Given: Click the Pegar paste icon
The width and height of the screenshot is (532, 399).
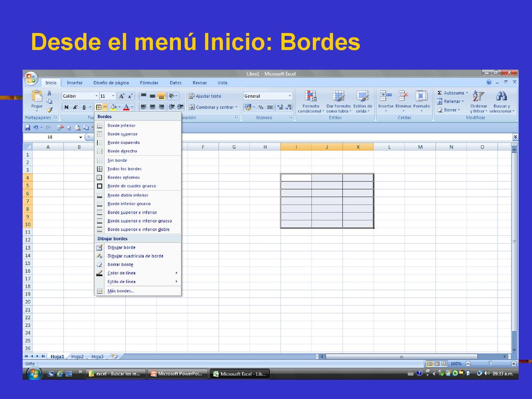Looking at the screenshot, I should pos(37,96).
